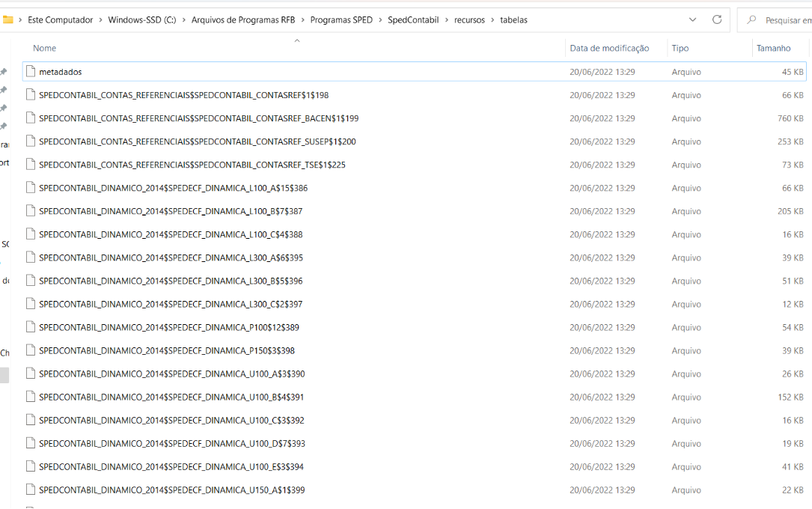Click file icon of CONTASREF_BACEN$1$199

click(31, 118)
